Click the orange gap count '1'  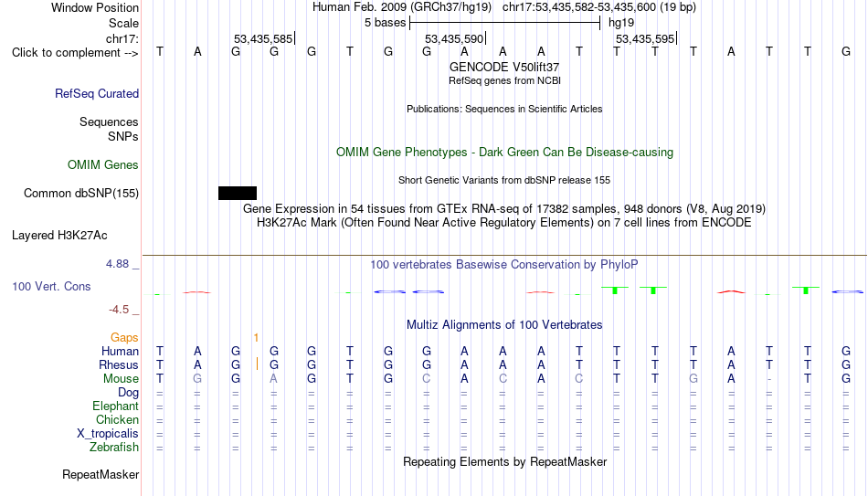point(257,338)
